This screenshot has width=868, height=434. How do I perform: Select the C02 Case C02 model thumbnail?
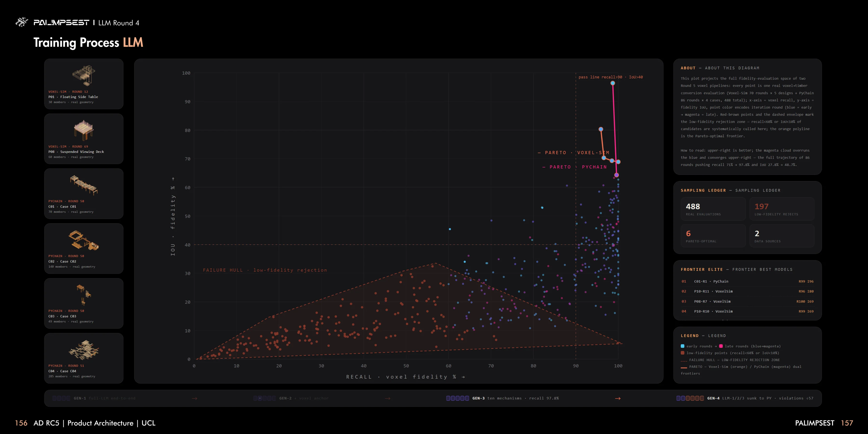click(x=84, y=240)
